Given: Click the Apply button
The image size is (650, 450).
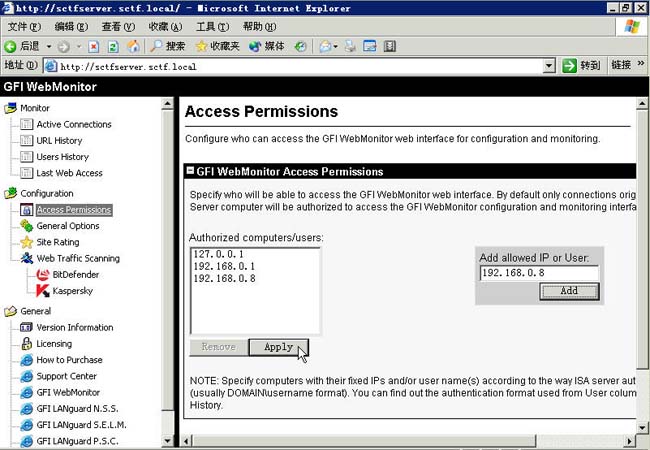Looking at the screenshot, I should pos(279,347).
